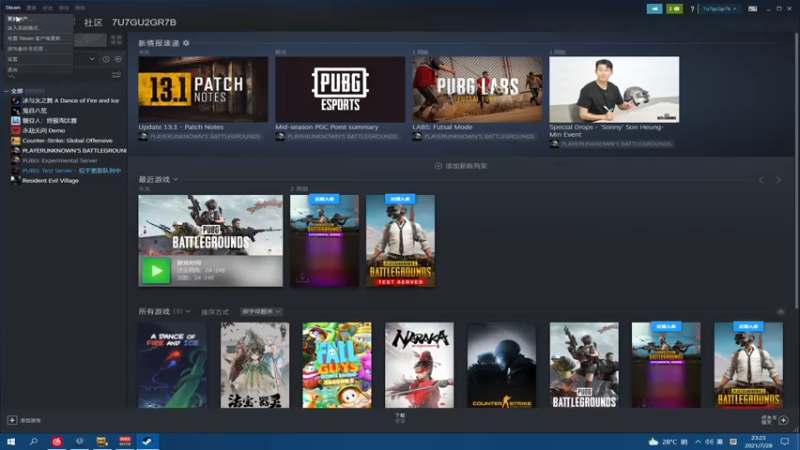Expand the 所有游戏 dropdown chevron

(188, 312)
